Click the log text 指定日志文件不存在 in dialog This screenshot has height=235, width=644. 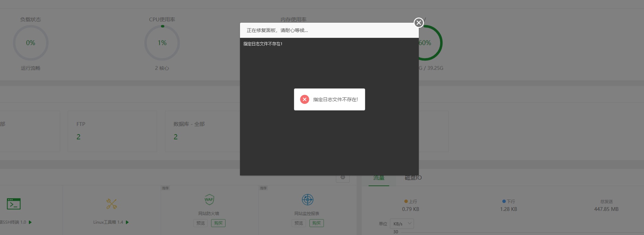pyautogui.click(x=263, y=44)
